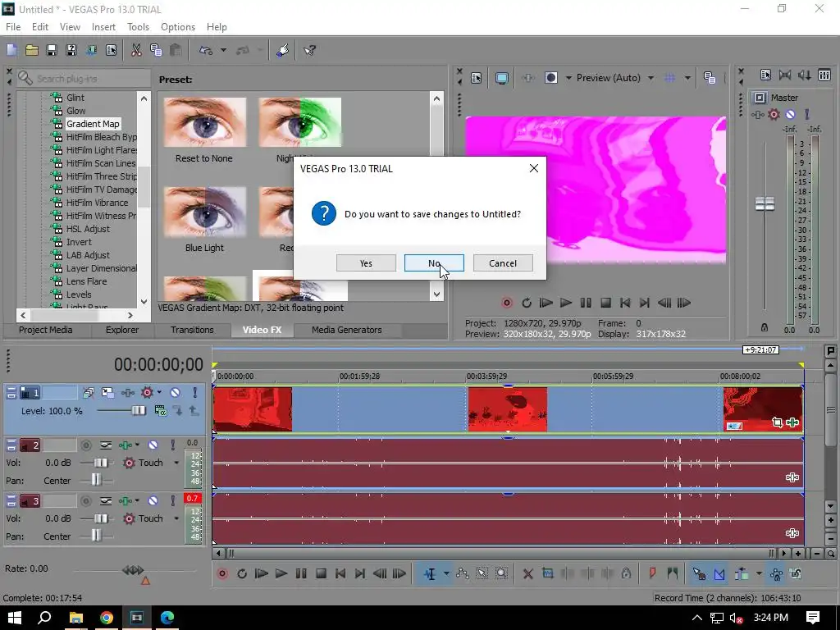This screenshot has width=840, height=630.
Task: Click the Cut scissors icon in toolbar
Action: coord(136,50)
